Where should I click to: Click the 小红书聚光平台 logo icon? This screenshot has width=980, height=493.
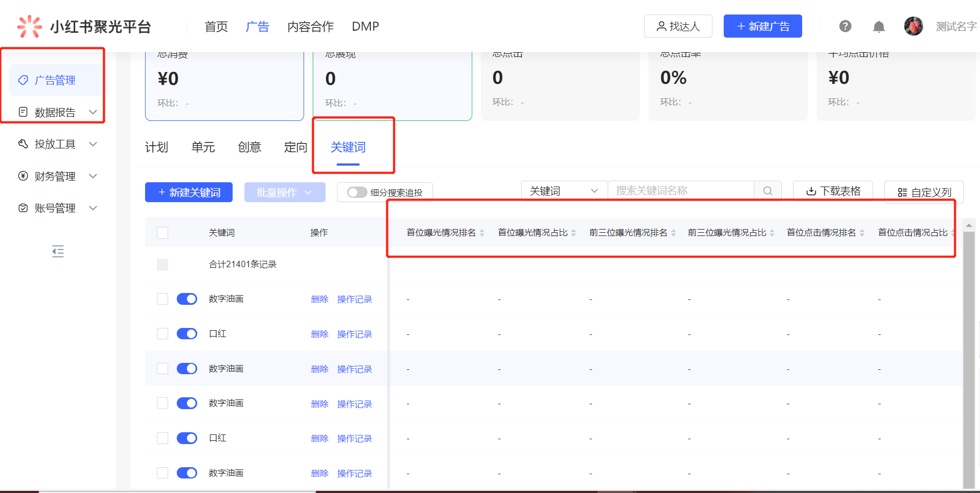tap(29, 26)
